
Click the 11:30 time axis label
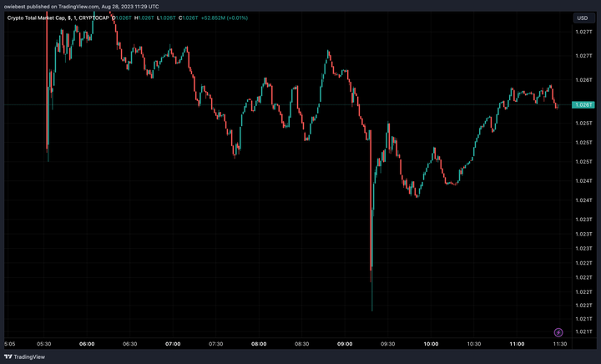(559, 344)
